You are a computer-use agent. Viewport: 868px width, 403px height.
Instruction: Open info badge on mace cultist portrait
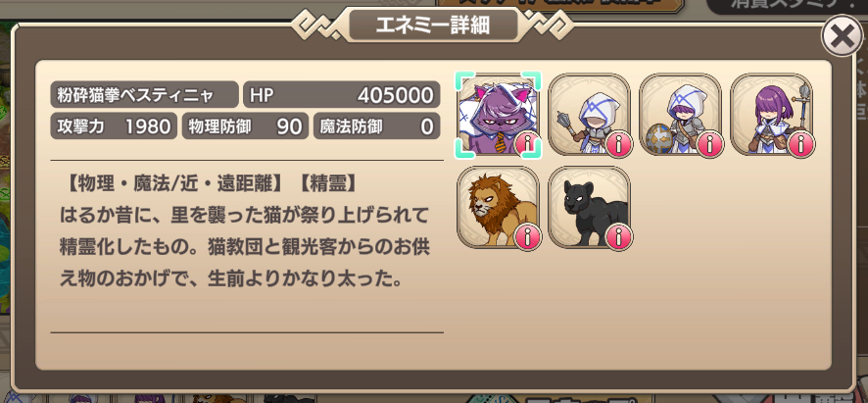[x=619, y=145]
